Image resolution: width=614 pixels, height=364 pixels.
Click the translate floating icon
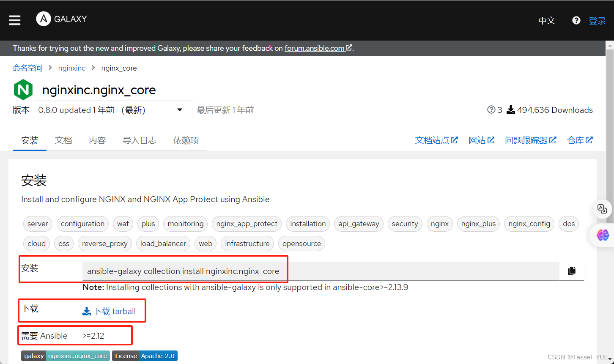tap(602, 208)
